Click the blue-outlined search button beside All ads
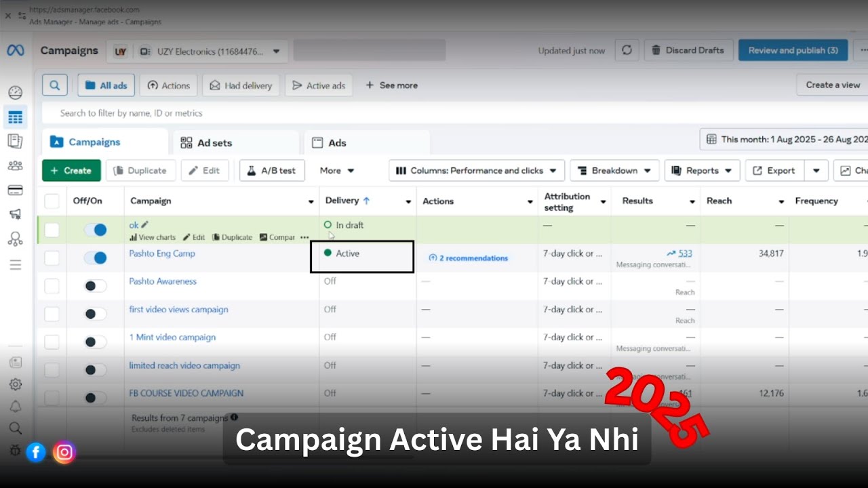The image size is (868, 488). [54, 85]
